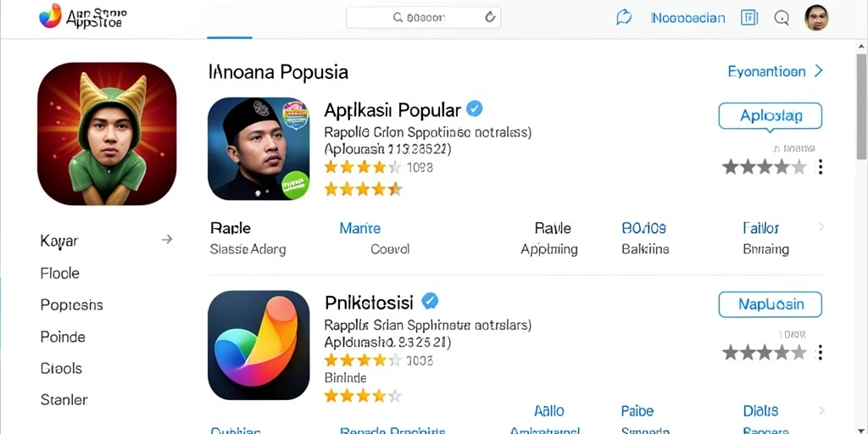This screenshot has height=434, width=868.
Task: Click the search input field
Action: coord(424,17)
